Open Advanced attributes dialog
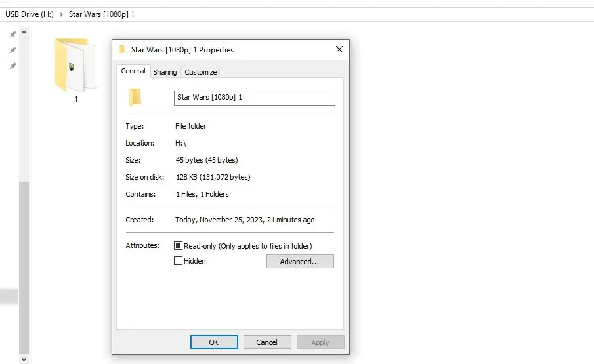 click(x=300, y=262)
